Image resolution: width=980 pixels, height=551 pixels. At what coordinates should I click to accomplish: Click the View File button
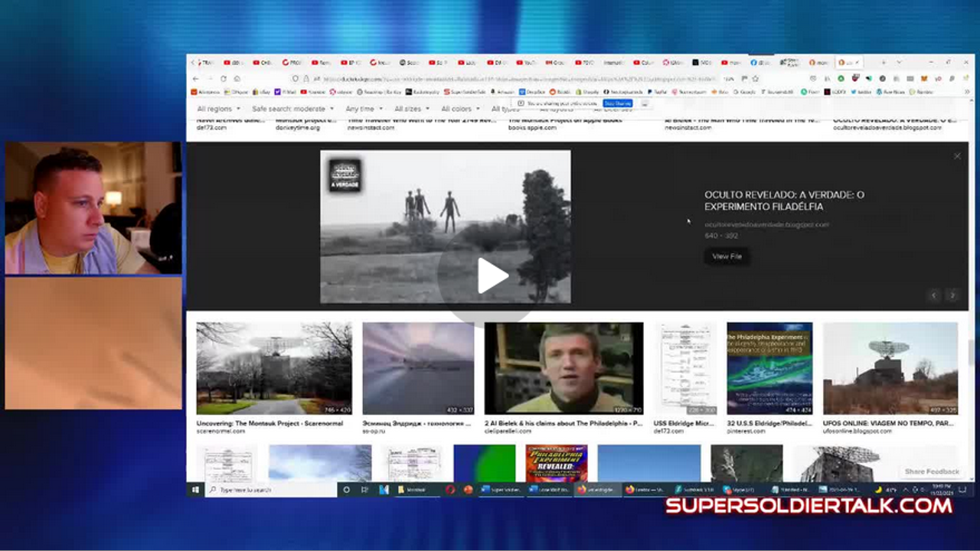pyautogui.click(x=727, y=256)
